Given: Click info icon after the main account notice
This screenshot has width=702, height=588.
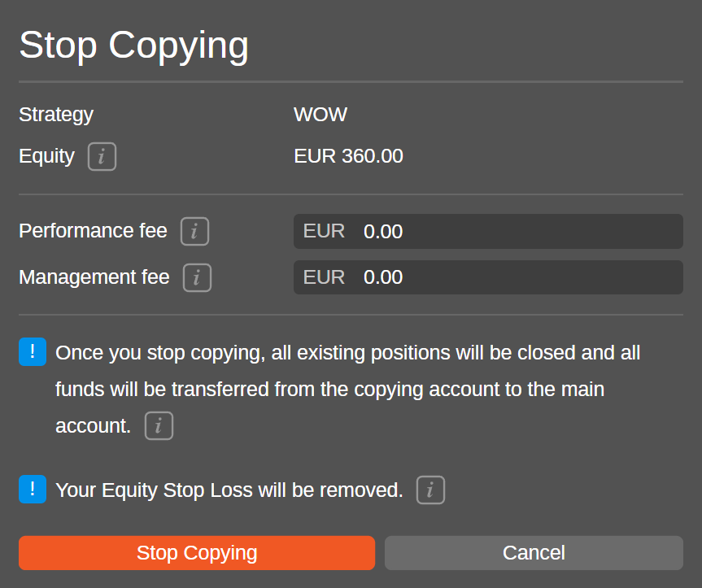Looking at the screenshot, I should point(159,425).
